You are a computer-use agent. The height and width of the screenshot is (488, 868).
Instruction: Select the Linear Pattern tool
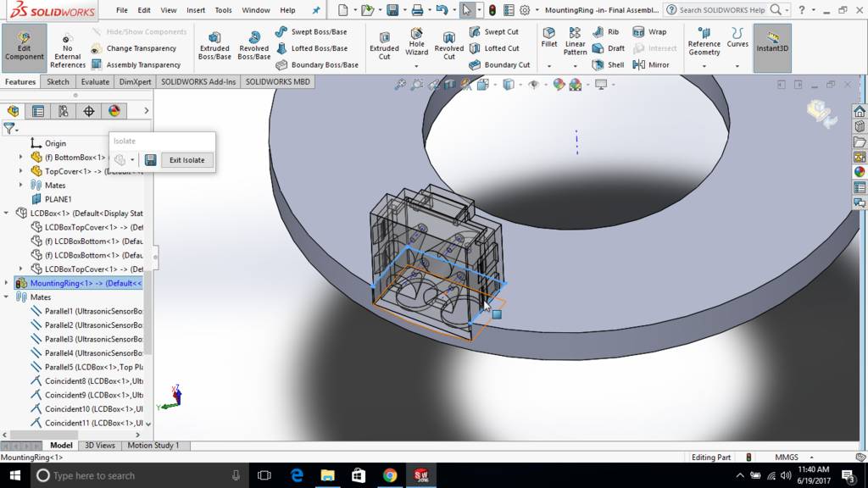click(x=576, y=42)
